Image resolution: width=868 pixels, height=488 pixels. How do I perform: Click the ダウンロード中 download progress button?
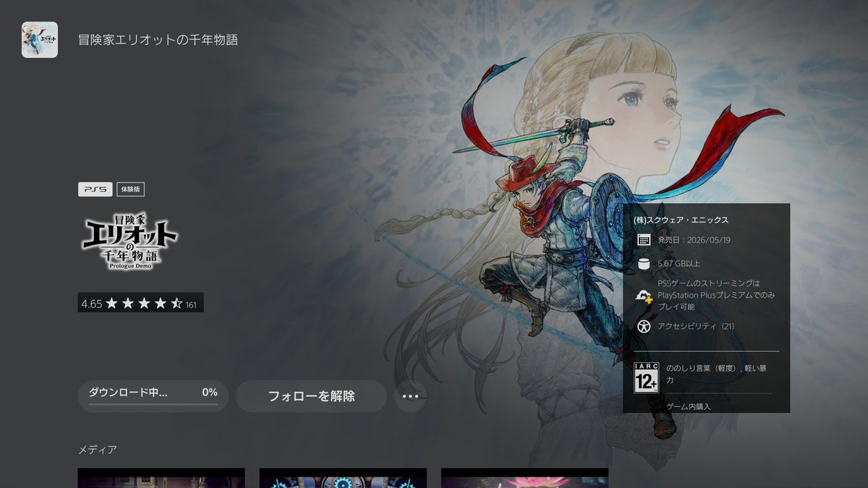(x=153, y=396)
